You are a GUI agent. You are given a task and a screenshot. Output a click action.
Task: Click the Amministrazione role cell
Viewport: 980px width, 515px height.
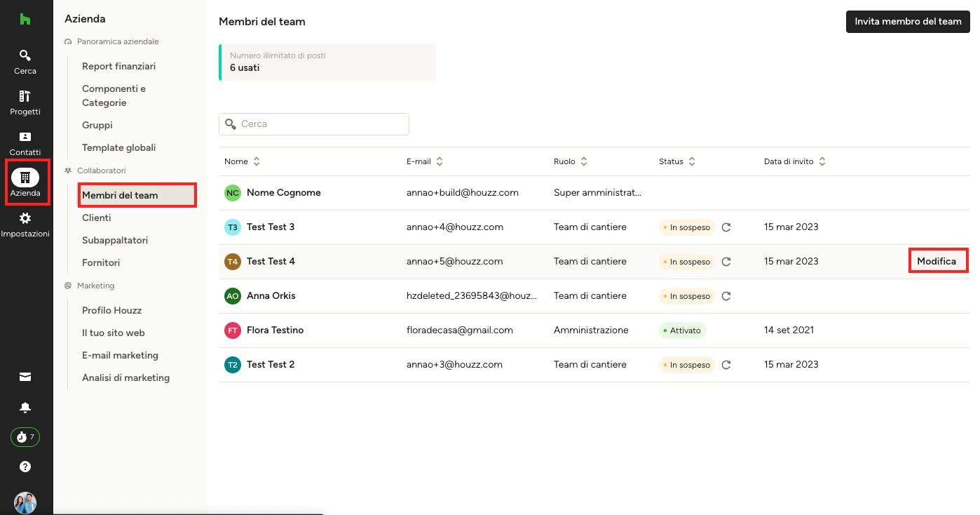pos(591,330)
